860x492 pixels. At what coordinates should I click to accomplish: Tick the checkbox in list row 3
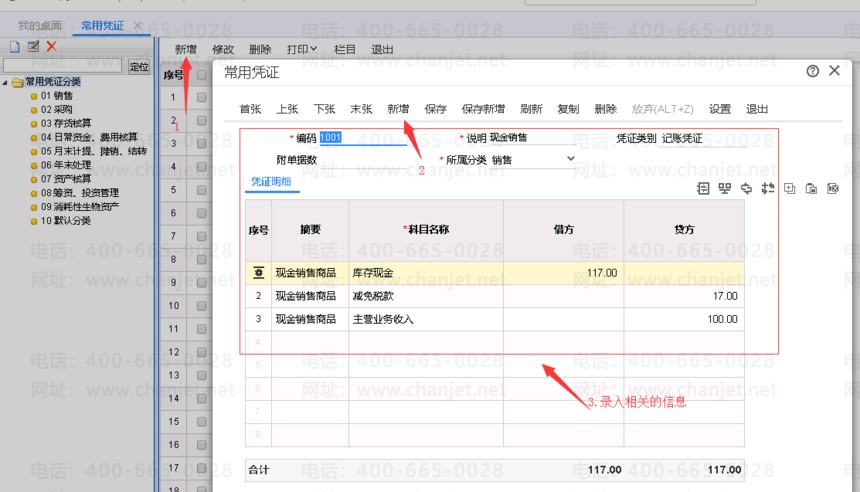(x=202, y=143)
